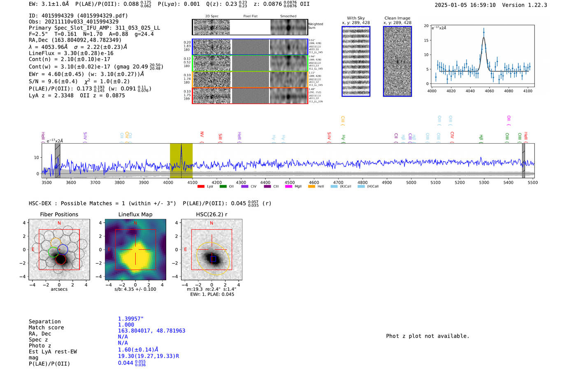Click the green OII legend swatch
Viewport: 576px width, 392px height.
click(x=223, y=186)
